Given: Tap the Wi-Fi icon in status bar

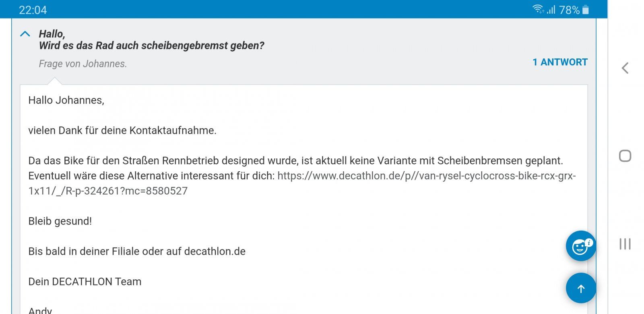Looking at the screenshot, I should [x=538, y=9].
